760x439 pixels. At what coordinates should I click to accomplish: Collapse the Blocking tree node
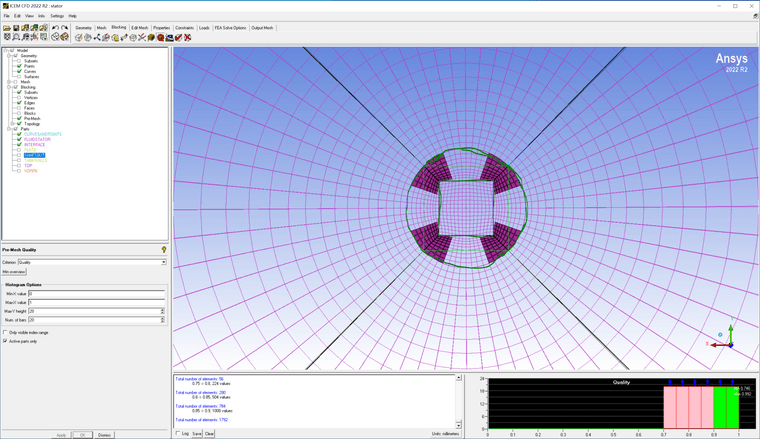pyautogui.click(x=9, y=87)
